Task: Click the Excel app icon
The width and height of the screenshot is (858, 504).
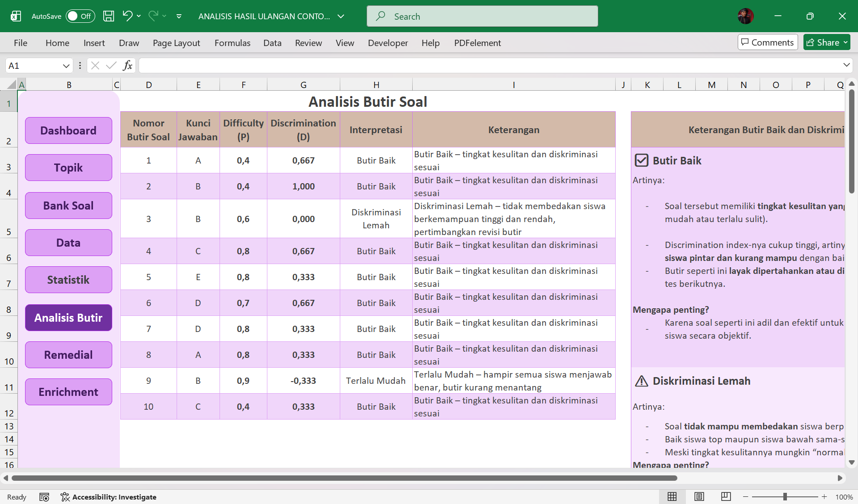Action: 16,16
